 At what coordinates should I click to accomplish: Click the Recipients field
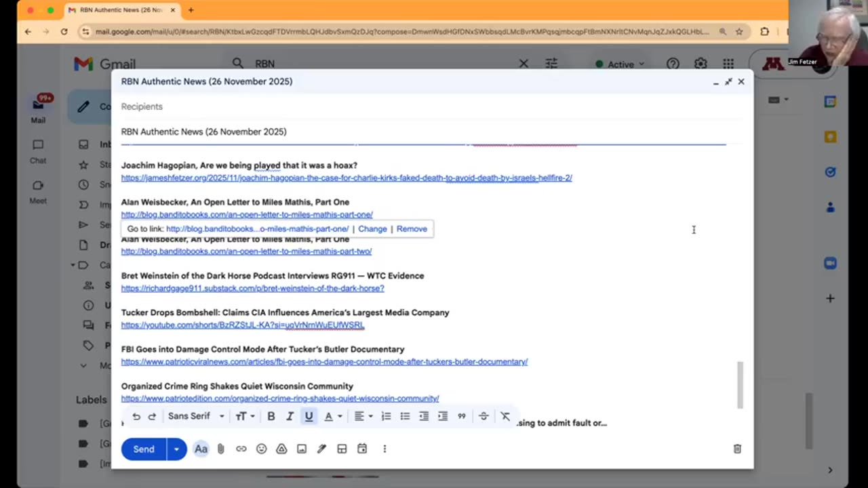[x=433, y=106]
